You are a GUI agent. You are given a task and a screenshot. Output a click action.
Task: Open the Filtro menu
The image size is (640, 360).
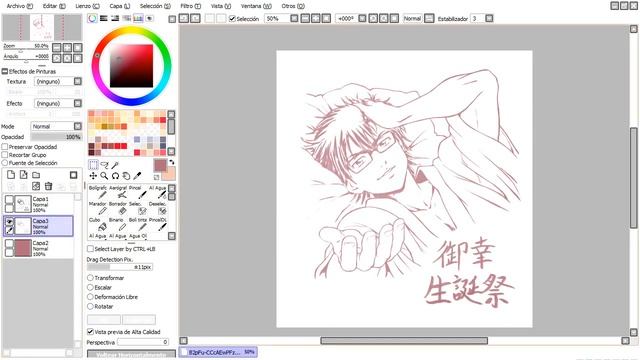[190, 6]
